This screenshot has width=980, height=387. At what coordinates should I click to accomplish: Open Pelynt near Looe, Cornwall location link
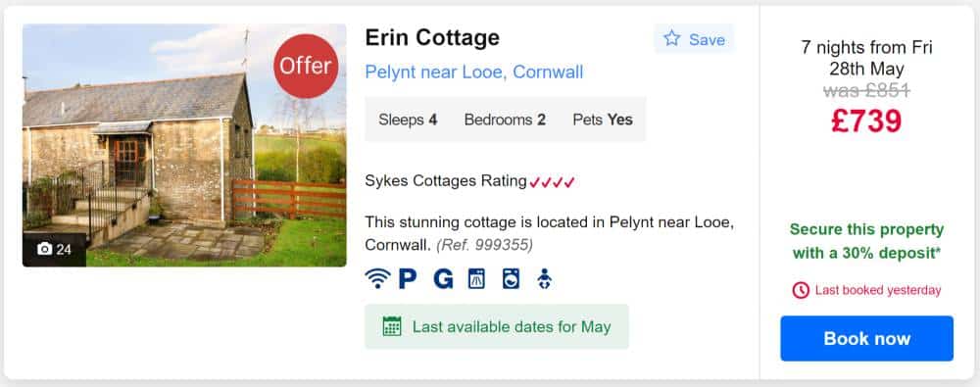click(x=473, y=73)
